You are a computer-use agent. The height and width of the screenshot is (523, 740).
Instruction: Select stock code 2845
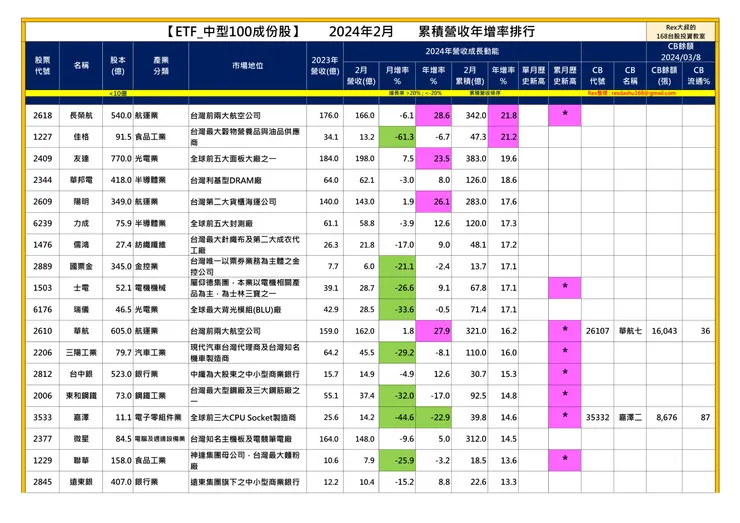pos(42,482)
